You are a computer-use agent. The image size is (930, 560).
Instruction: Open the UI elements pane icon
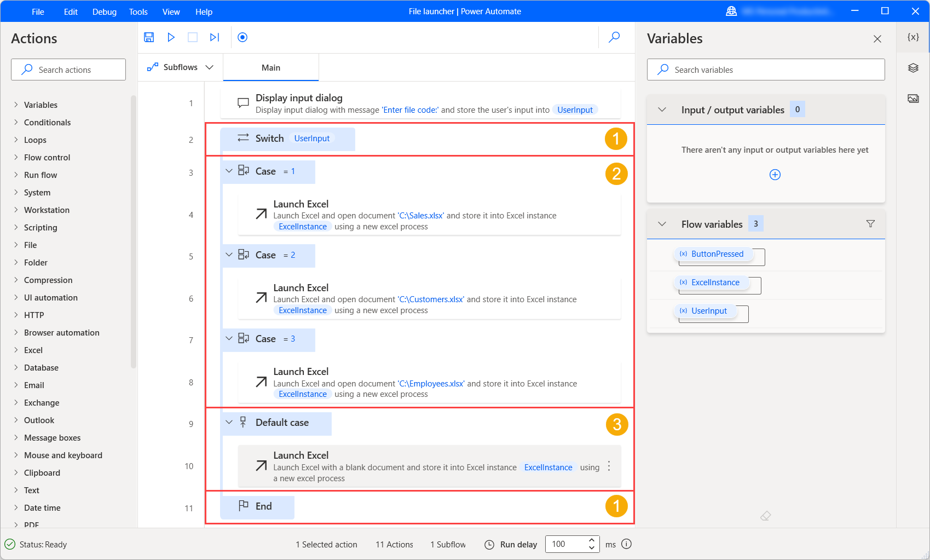pos(913,68)
